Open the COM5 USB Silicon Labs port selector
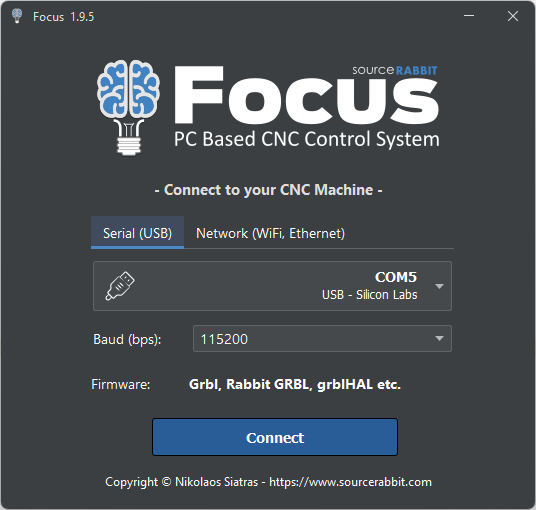 (x=272, y=286)
